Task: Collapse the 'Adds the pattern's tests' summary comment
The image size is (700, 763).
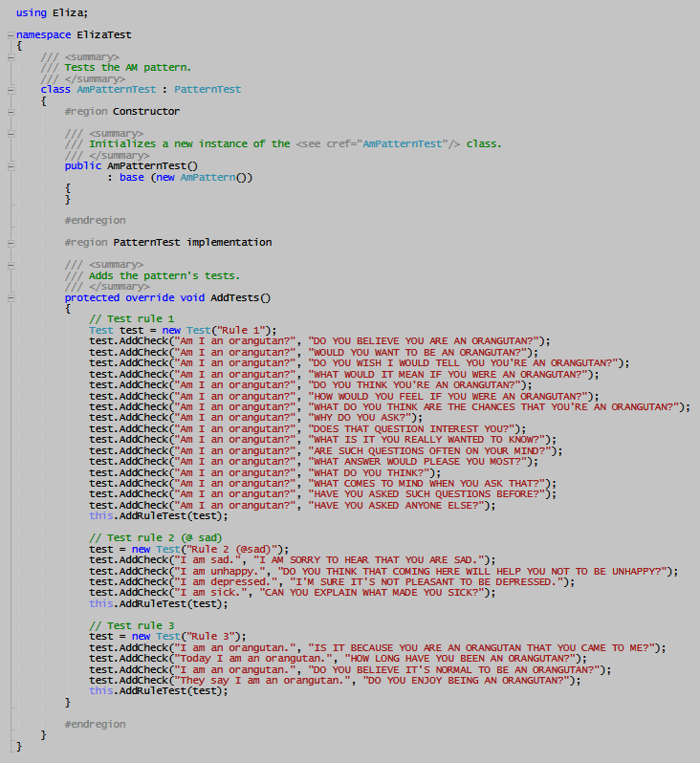Action: 11,265
